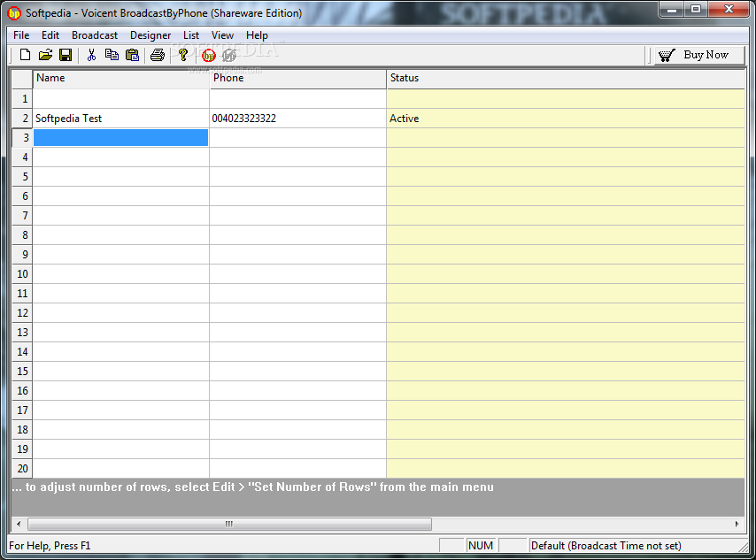Select row header 2

coord(22,119)
